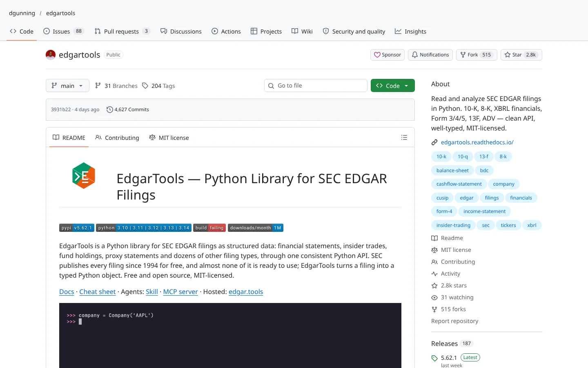Open the 4,627 Commits history

click(x=128, y=110)
